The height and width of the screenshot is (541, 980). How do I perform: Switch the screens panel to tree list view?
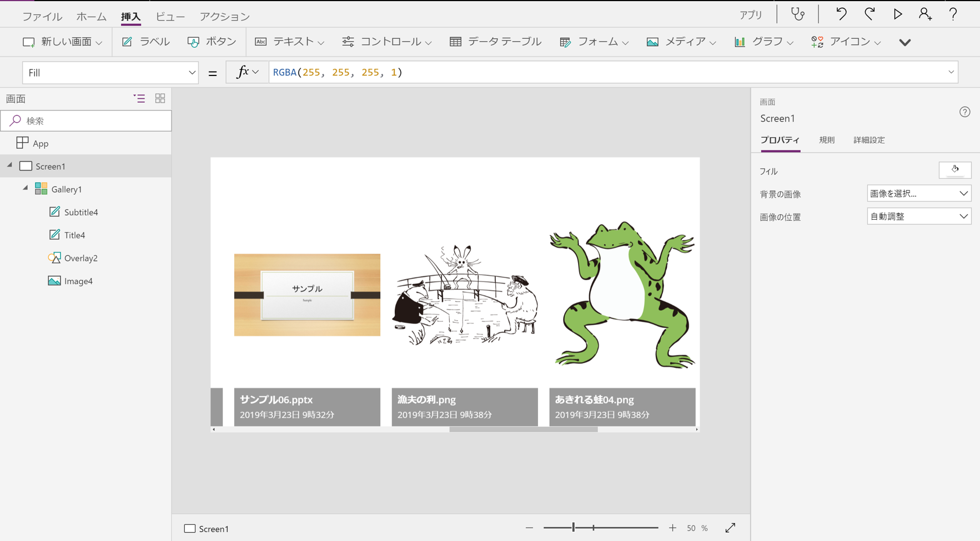tap(139, 98)
